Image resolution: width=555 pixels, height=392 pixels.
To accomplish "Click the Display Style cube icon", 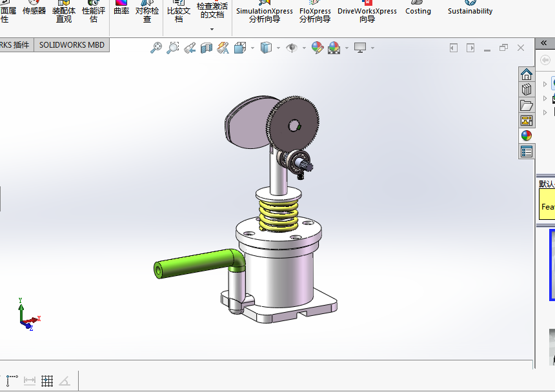I will (x=266, y=48).
